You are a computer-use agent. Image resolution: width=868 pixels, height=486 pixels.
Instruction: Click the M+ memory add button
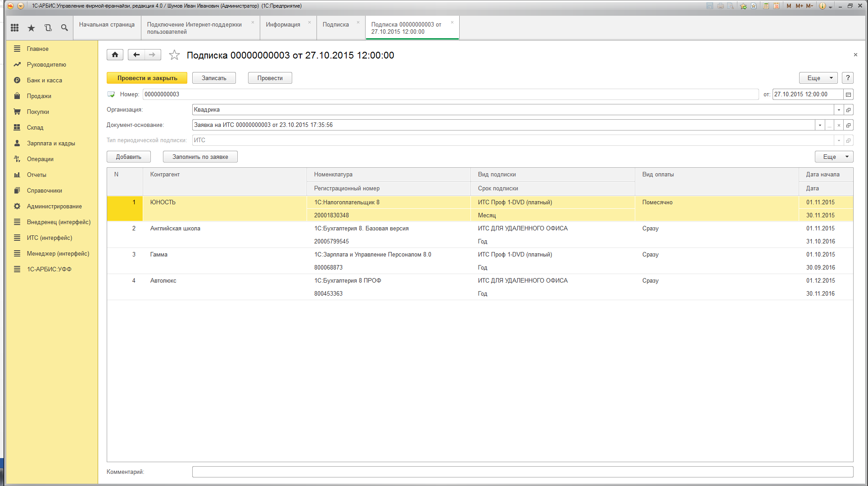pyautogui.click(x=799, y=6)
